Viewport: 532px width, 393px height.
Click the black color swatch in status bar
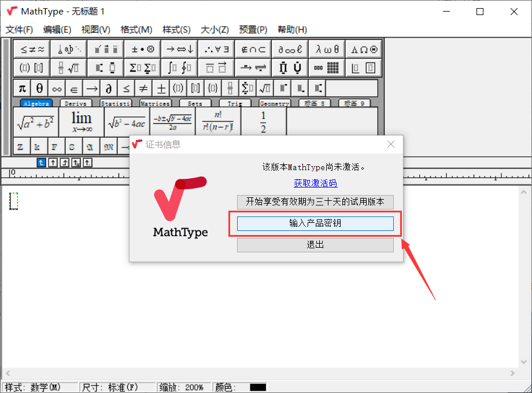tap(257, 387)
